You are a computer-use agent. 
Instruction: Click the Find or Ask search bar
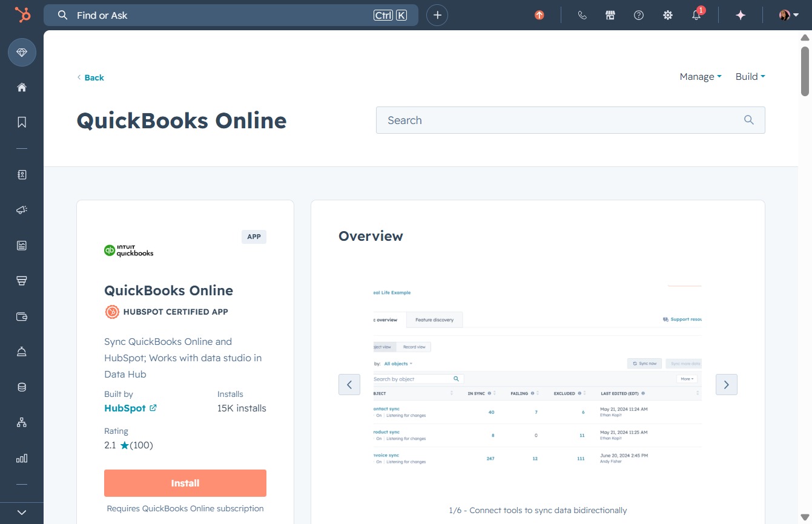231,15
